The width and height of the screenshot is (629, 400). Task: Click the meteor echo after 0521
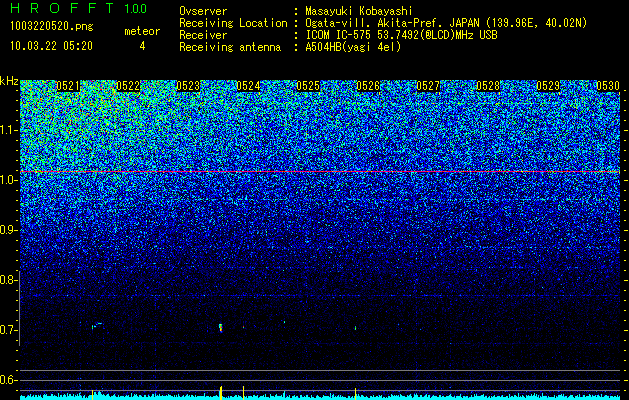coord(97,325)
